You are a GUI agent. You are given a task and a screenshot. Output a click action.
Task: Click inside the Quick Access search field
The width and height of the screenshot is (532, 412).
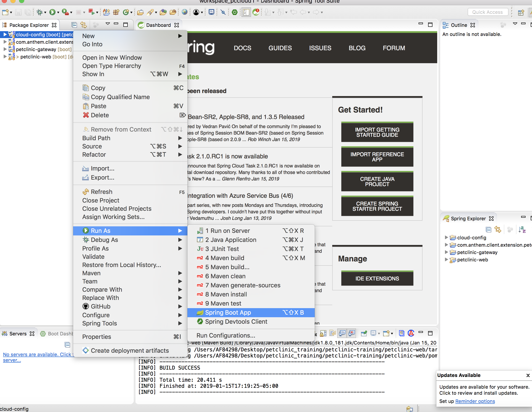488,12
